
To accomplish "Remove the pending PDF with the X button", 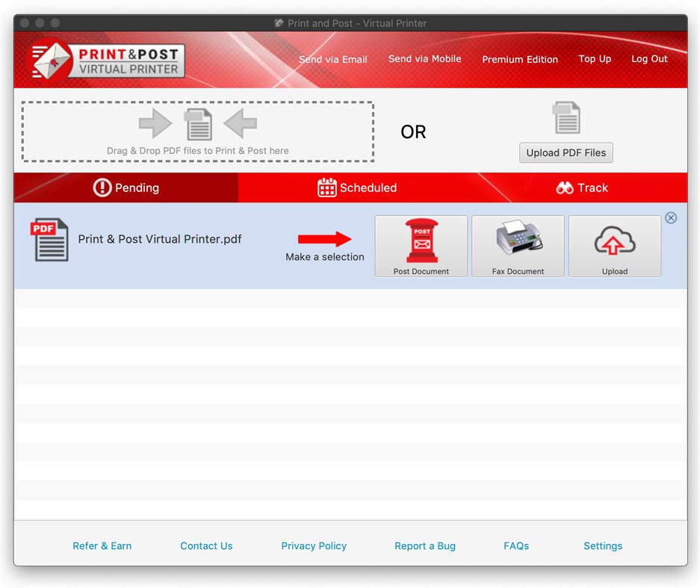I will tap(670, 217).
